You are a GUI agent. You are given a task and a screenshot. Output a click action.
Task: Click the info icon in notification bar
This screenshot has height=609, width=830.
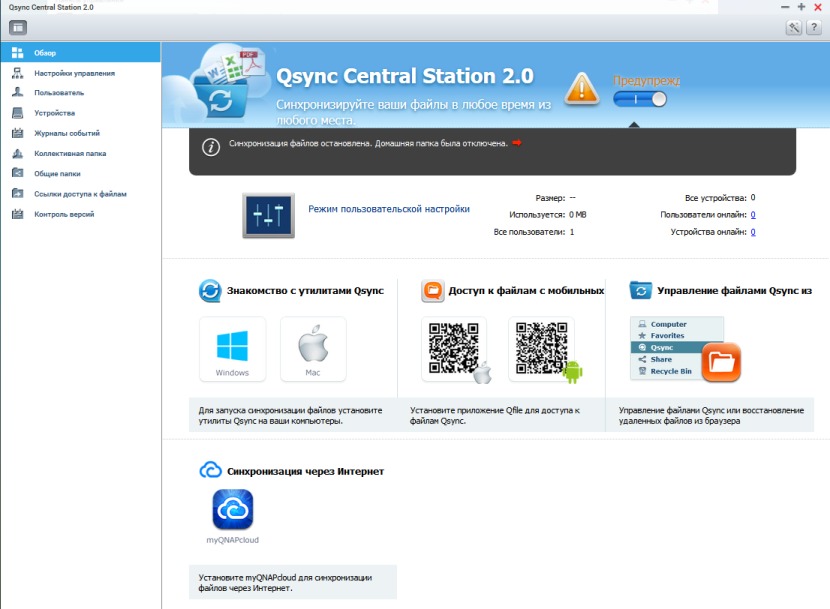211,147
